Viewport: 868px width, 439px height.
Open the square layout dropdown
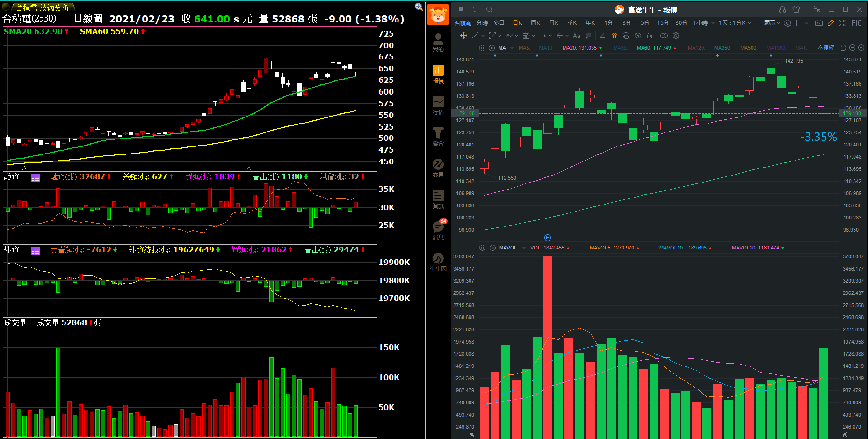(x=803, y=22)
